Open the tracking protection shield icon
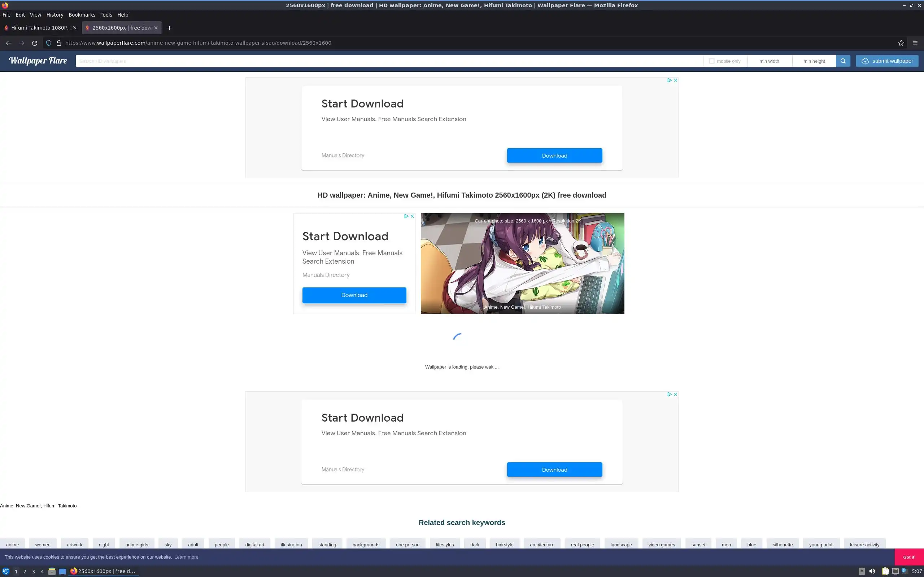 [48, 43]
